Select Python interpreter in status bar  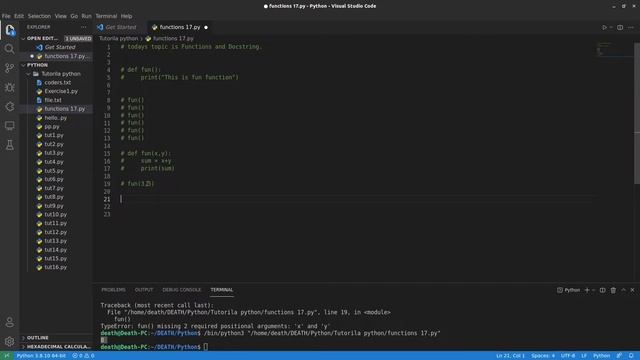point(41,356)
